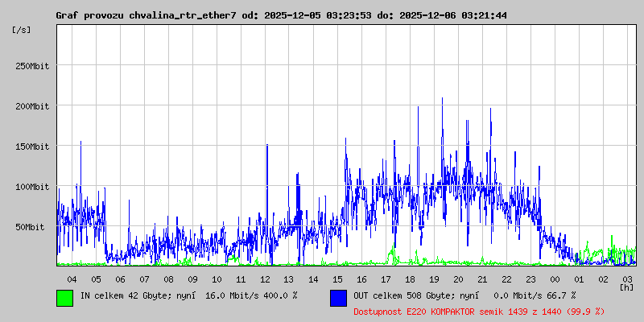Click the '[/s]' unit label
The image size is (644, 322).
pyautogui.click(x=22, y=30)
